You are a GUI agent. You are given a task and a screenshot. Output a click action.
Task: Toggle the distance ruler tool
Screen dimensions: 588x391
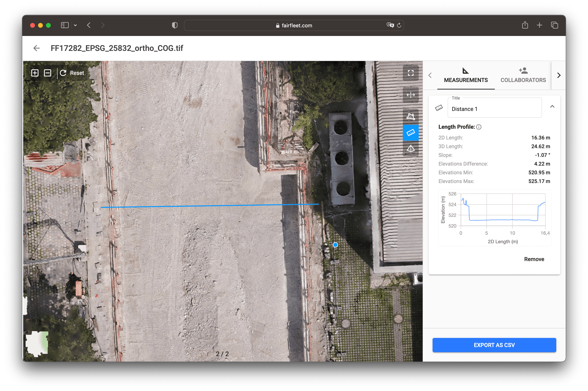[411, 133]
